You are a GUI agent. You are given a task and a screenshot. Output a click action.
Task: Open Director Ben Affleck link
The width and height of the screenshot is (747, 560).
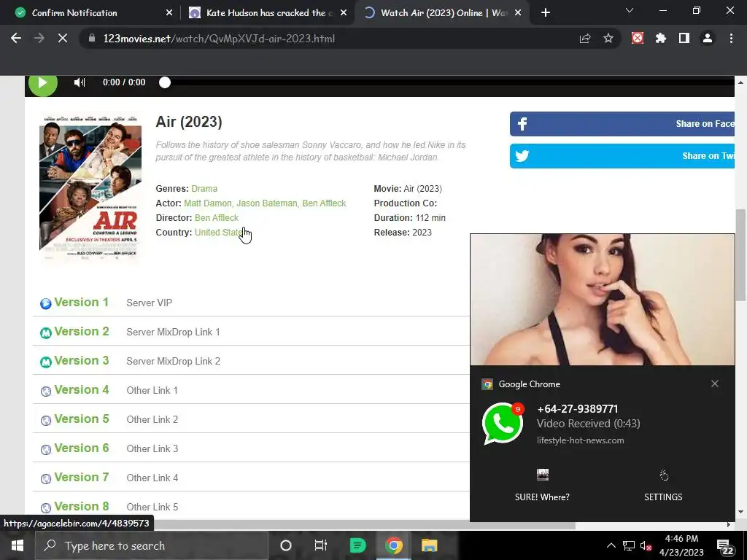(x=217, y=217)
